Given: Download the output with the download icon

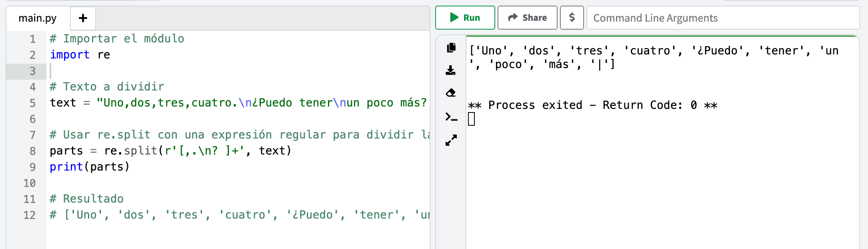Looking at the screenshot, I should click(451, 70).
